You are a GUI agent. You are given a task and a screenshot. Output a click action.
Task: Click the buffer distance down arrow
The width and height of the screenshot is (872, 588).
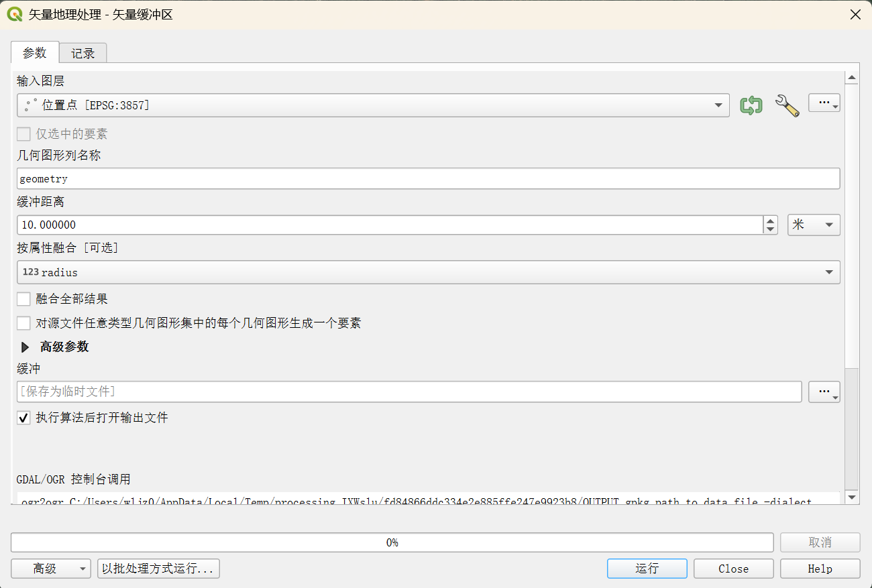(x=770, y=229)
